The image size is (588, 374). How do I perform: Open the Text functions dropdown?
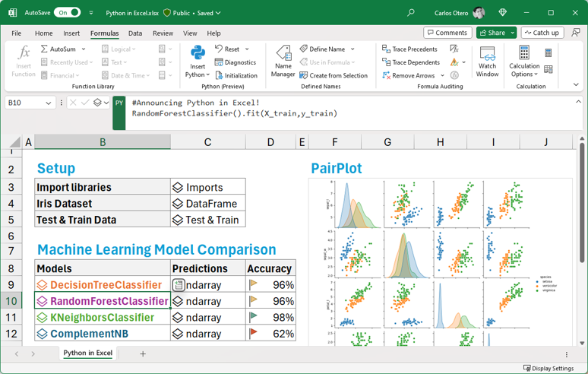(115, 62)
